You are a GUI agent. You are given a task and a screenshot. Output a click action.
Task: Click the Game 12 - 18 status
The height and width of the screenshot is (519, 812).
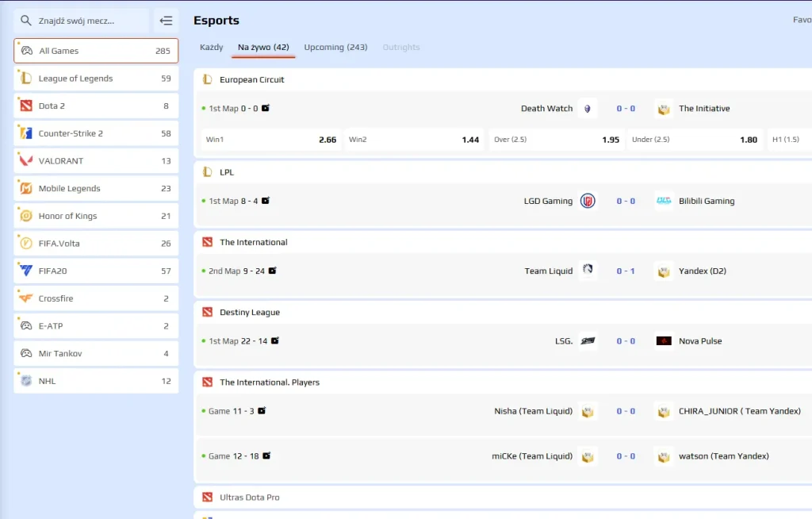tap(234, 456)
